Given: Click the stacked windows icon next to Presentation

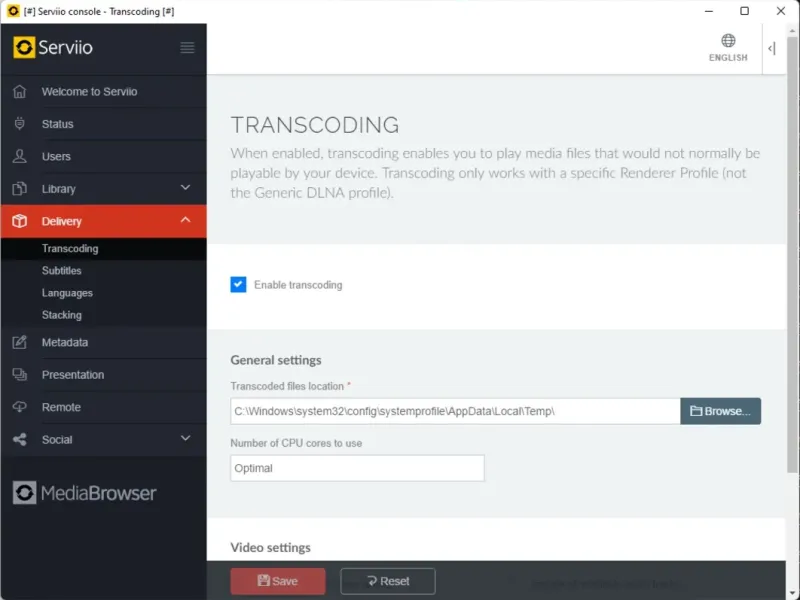Looking at the screenshot, I should (19, 374).
